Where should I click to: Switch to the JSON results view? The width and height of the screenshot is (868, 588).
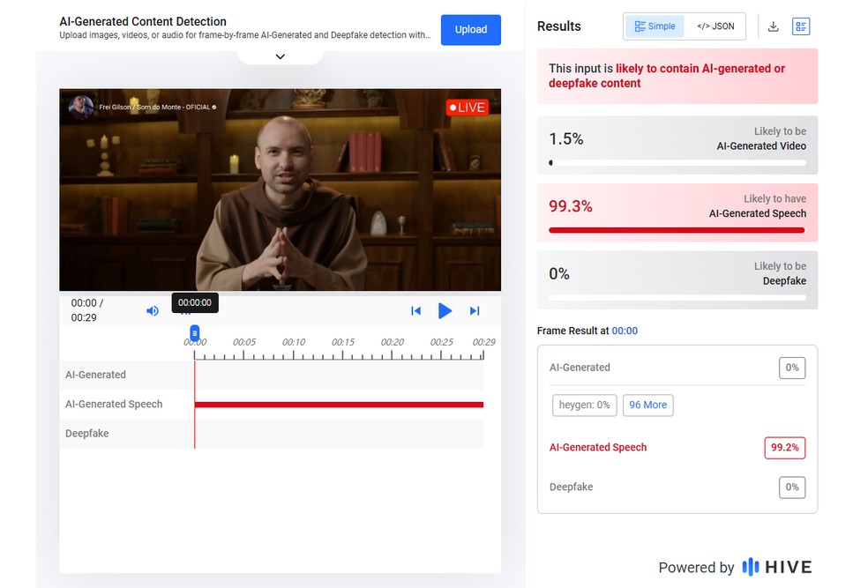(x=715, y=26)
